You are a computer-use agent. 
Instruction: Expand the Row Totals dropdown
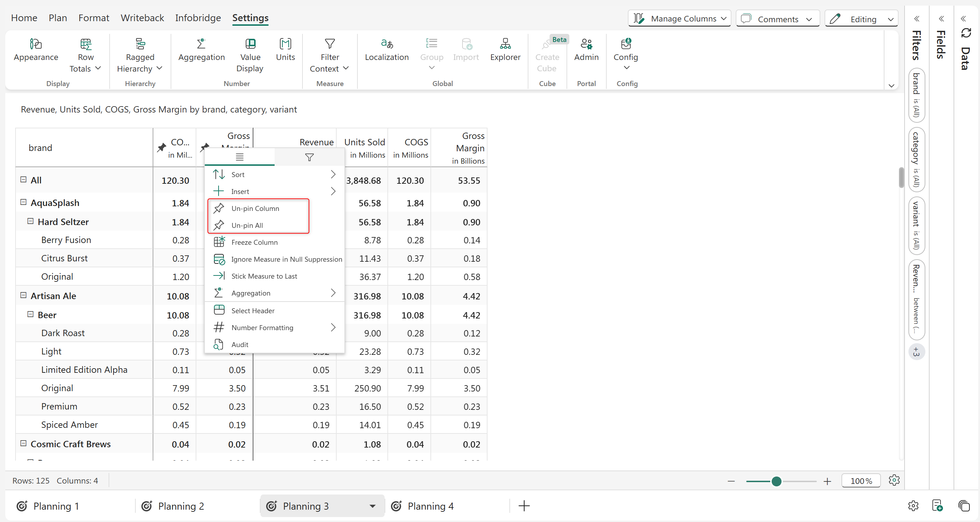98,68
